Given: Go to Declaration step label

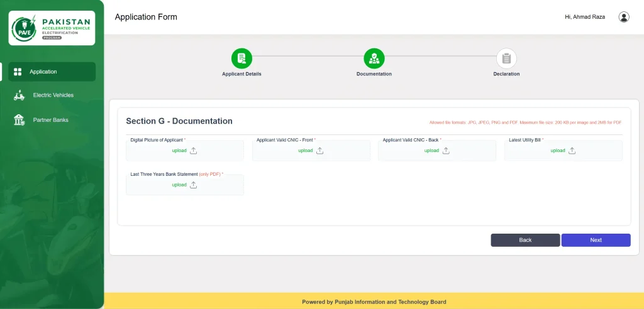Looking at the screenshot, I should click(506, 74).
